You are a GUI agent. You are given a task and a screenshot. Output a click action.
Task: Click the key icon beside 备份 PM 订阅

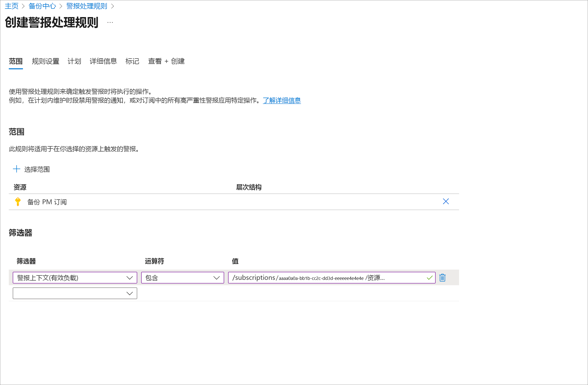coord(18,202)
